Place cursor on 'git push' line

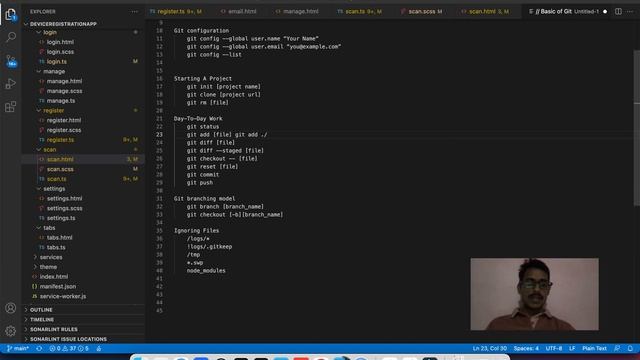[200, 183]
